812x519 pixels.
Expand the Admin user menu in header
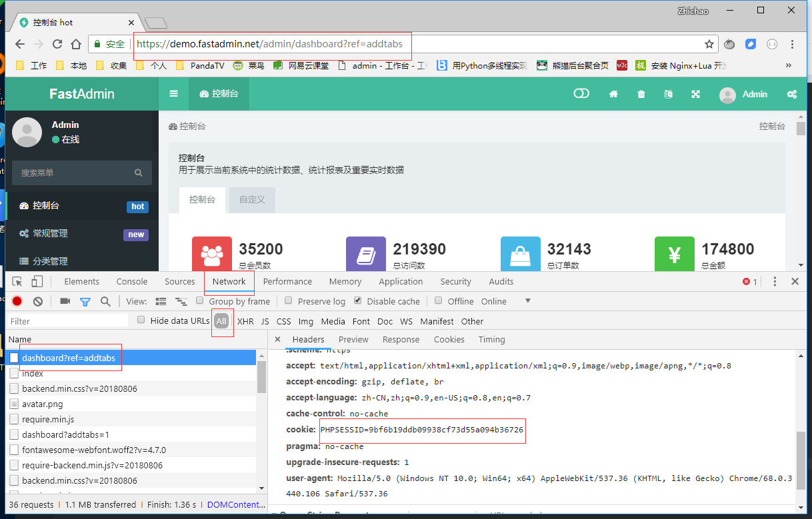coord(743,94)
